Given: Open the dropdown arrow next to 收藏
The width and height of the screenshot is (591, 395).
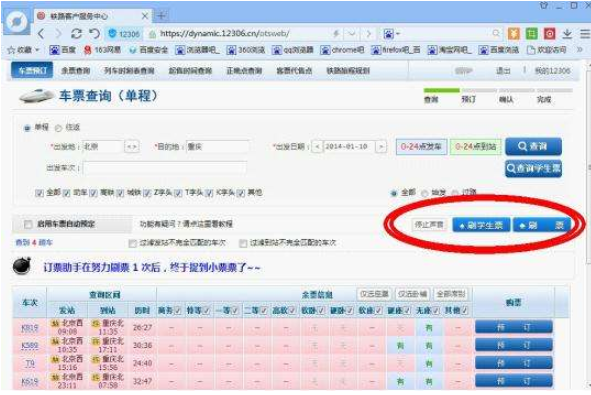Looking at the screenshot, I should click(x=37, y=50).
